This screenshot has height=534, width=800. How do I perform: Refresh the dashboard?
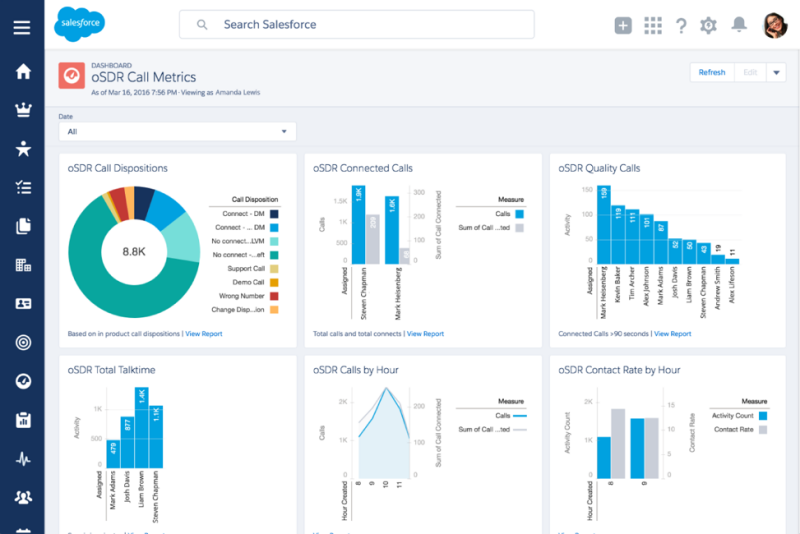pos(712,72)
